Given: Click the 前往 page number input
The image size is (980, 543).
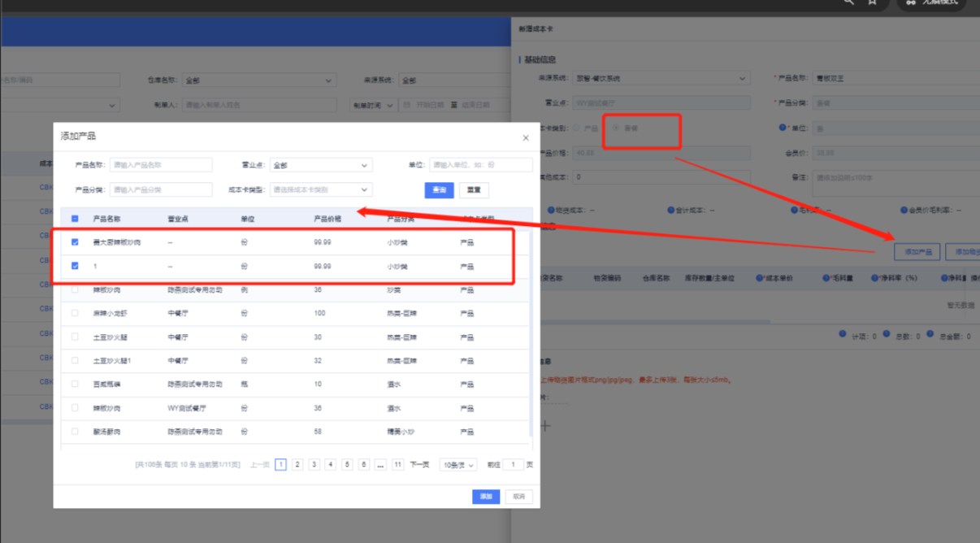Looking at the screenshot, I should click(513, 465).
